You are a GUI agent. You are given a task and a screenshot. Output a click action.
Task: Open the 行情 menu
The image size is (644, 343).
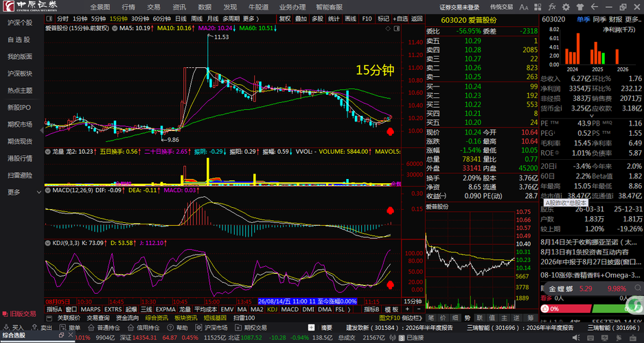pyautogui.click(x=128, y=7)
